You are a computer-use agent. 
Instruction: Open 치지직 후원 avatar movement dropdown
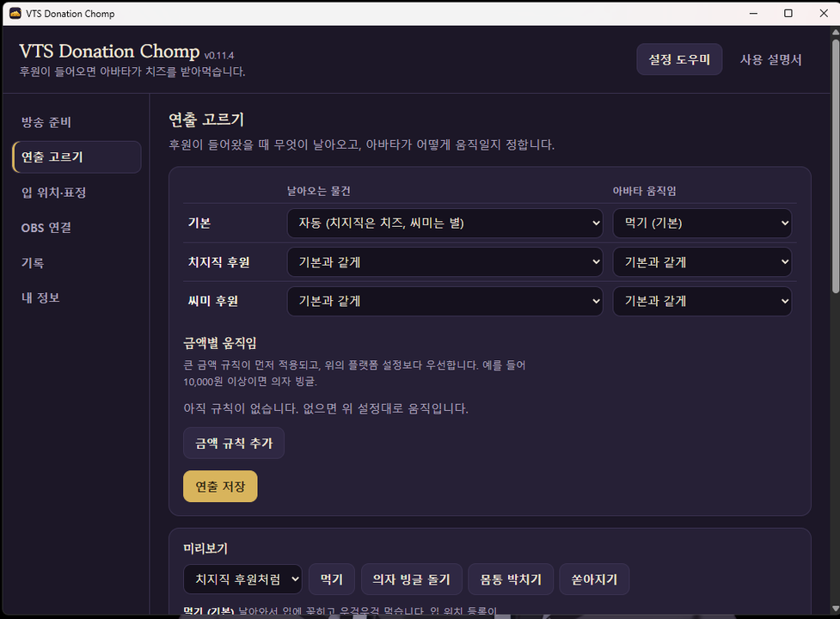[702, 262]
